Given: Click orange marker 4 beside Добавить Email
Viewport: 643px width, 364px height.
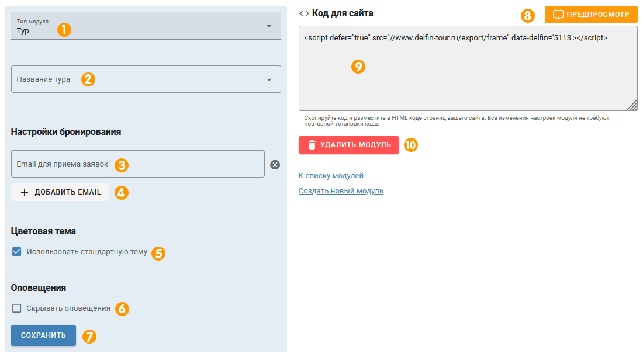Looking at the screenshot, I should (x=122, y=192).
